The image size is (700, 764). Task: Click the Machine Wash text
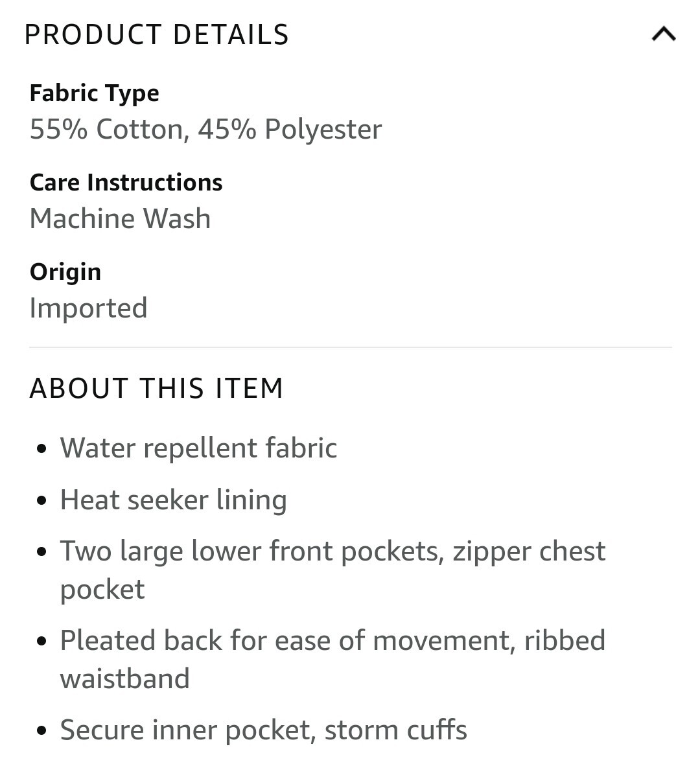[x=120, y=218]
